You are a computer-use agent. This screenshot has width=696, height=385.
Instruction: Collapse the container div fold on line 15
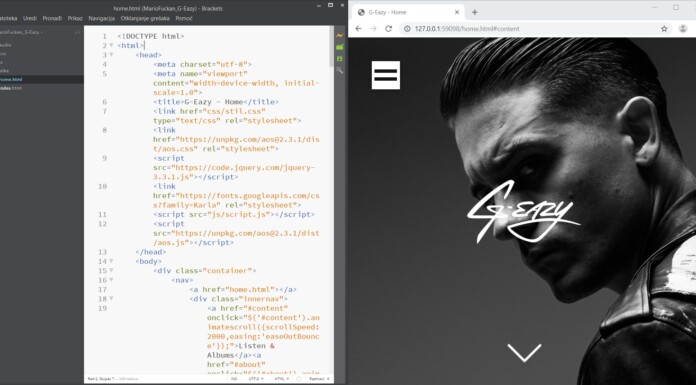tap(111, 271)
